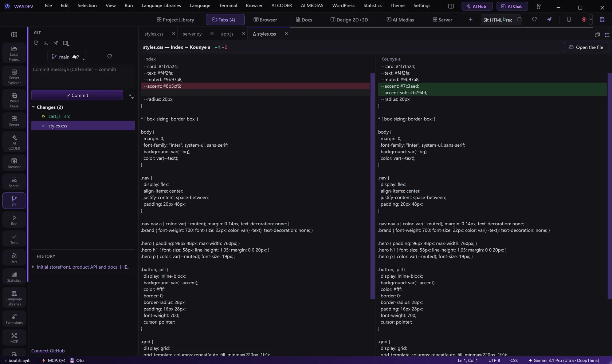
Task: Open the Commit options dropdown arrow
Action: click(131, 96)
